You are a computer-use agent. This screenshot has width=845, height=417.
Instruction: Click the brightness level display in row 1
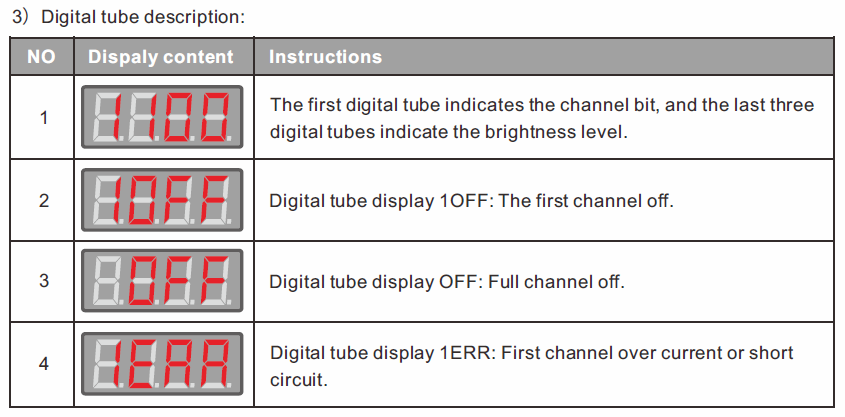162,117
